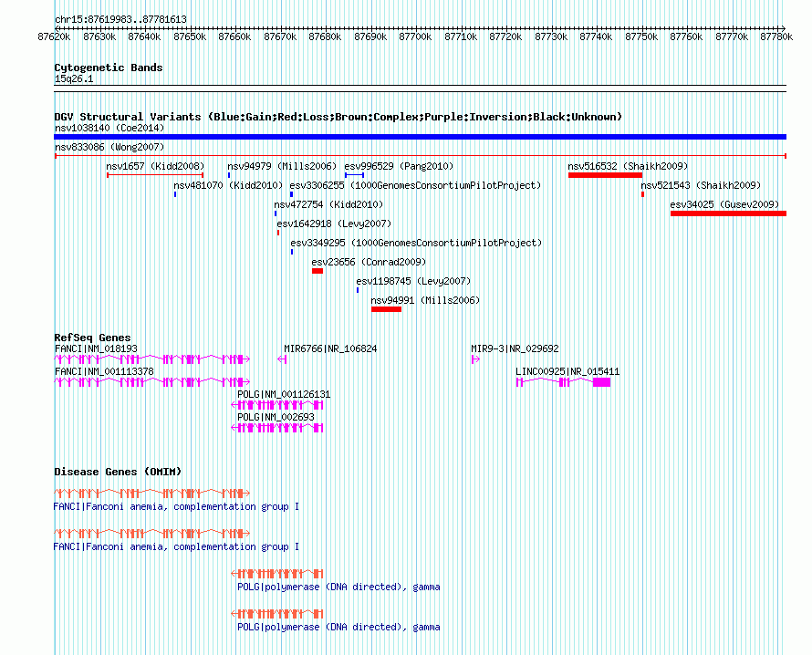The width and height of the screenshot is (812, 655).
Task: Click the 87750k ruler position
Action: coord(641,36)
